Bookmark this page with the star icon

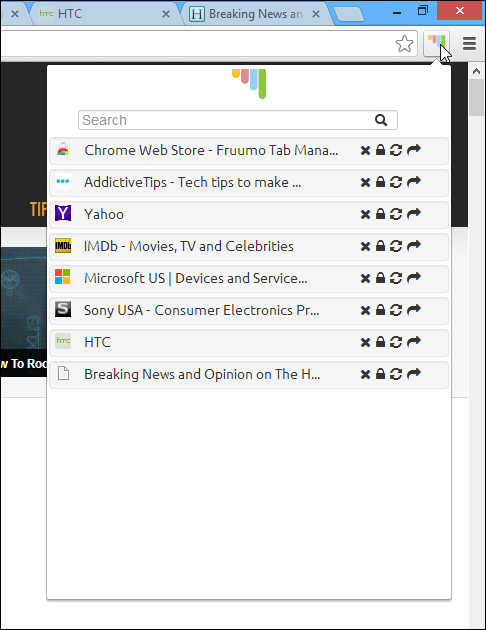(x=404, y=43)
